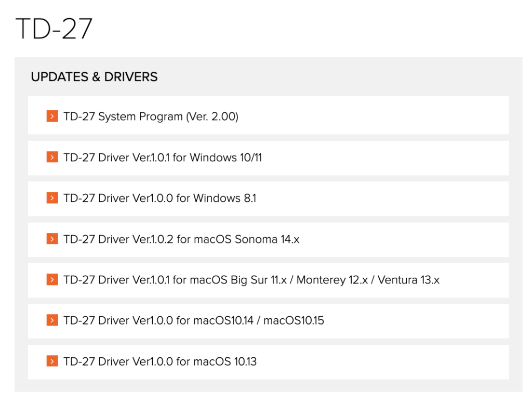Choose Driver Ver.1.0.1 for Big Sur/Monterey/Ventura text
This screenshot has width=532, height=415.
tap(251, 280)
